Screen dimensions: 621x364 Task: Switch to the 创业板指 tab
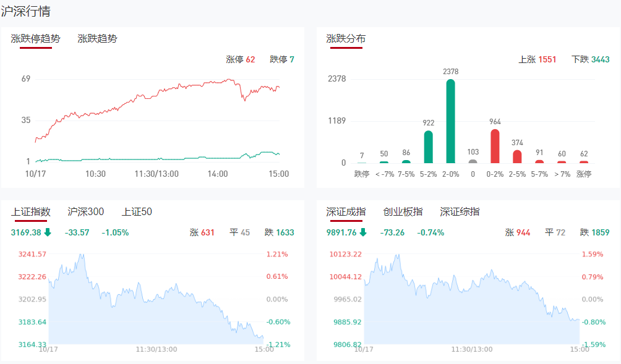pyautogui.click(x=403, y=211)
